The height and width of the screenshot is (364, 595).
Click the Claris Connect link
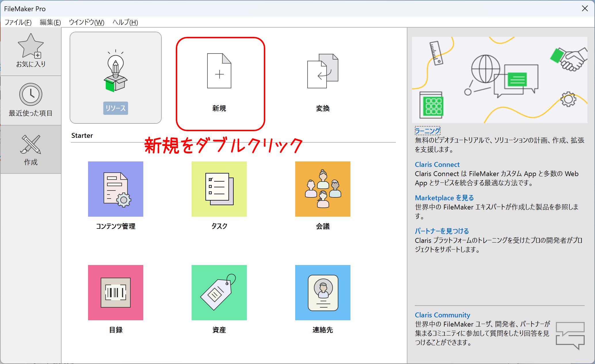[x=437, y=165]
